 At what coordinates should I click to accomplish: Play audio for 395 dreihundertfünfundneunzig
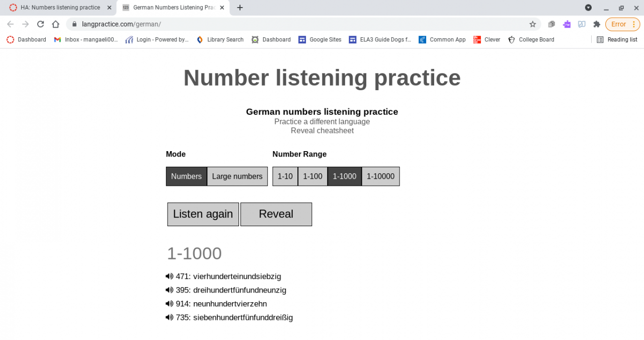tap(169, 290)
